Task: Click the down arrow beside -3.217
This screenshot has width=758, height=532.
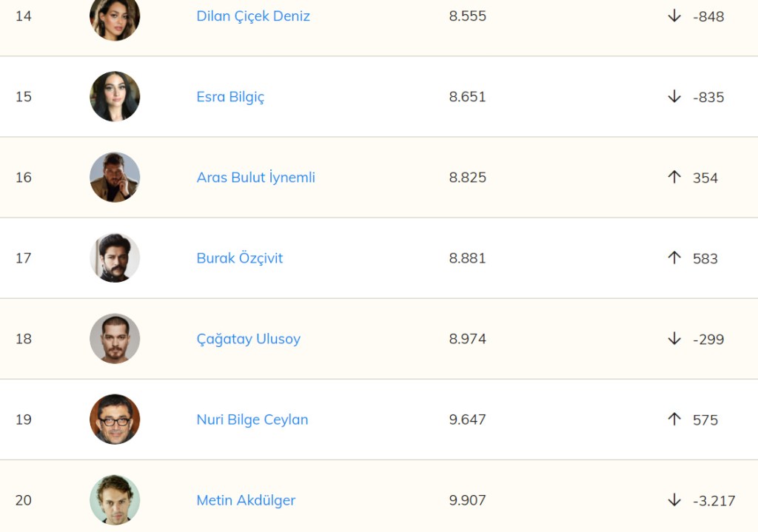Action: click(x=674, y=500)
